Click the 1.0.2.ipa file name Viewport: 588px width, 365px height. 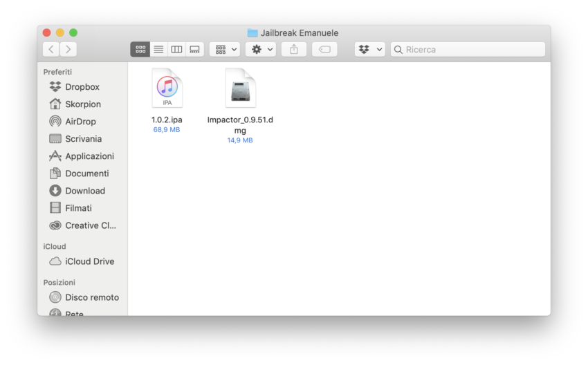point(167,120)
